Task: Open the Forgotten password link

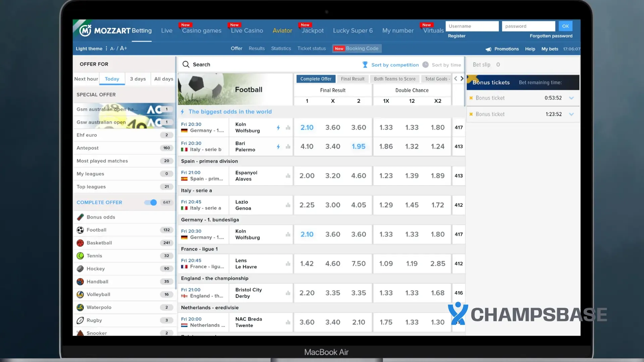Action: point(551,36)
